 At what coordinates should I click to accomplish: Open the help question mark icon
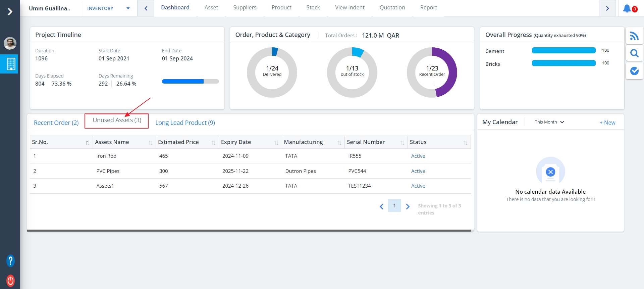(x=10, y=261)
